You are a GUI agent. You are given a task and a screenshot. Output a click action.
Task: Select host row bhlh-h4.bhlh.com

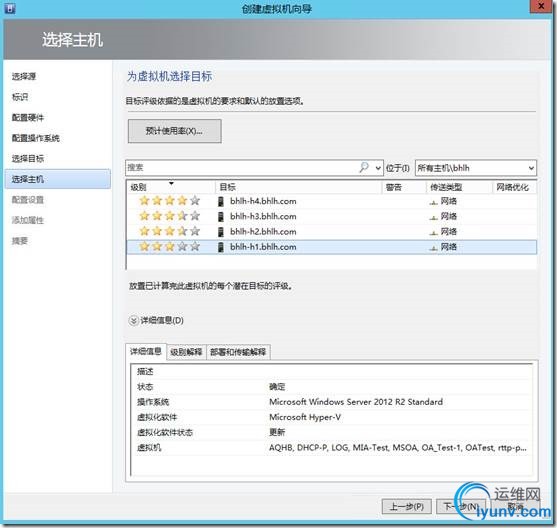331,201
